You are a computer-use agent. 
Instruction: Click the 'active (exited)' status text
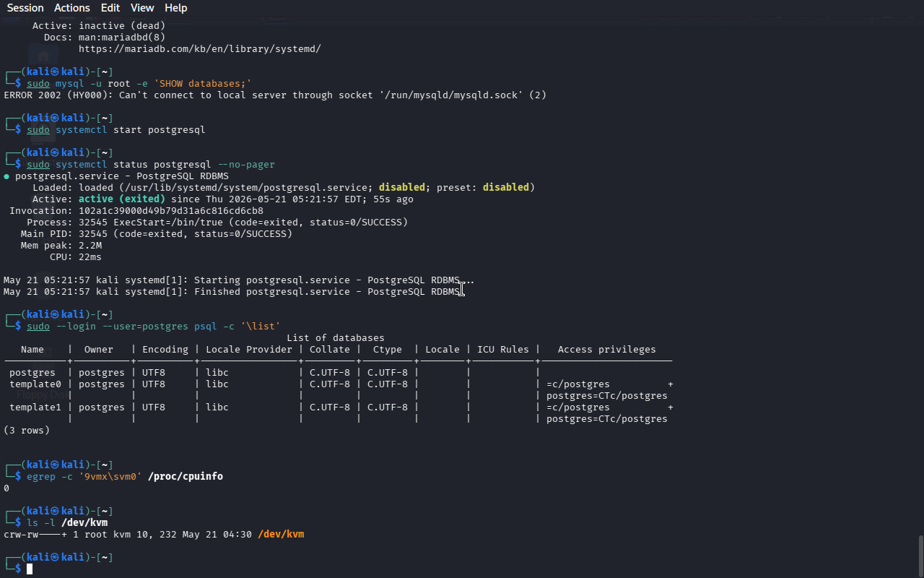pyautogui.click(x=122, y=199)
